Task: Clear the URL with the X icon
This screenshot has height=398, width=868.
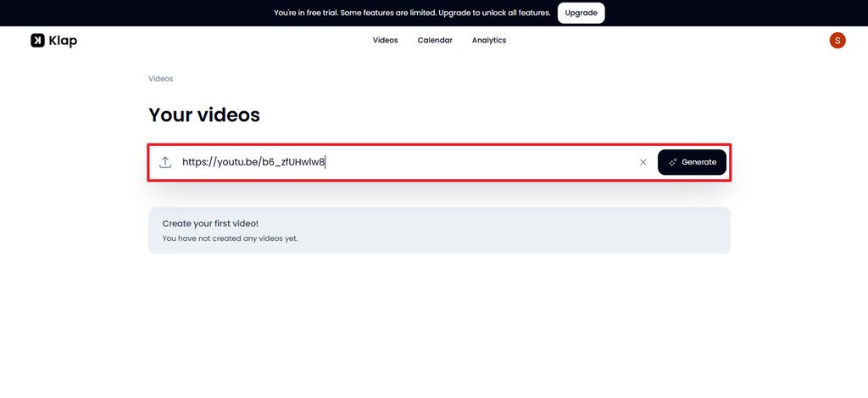Action: click(643, 162)
